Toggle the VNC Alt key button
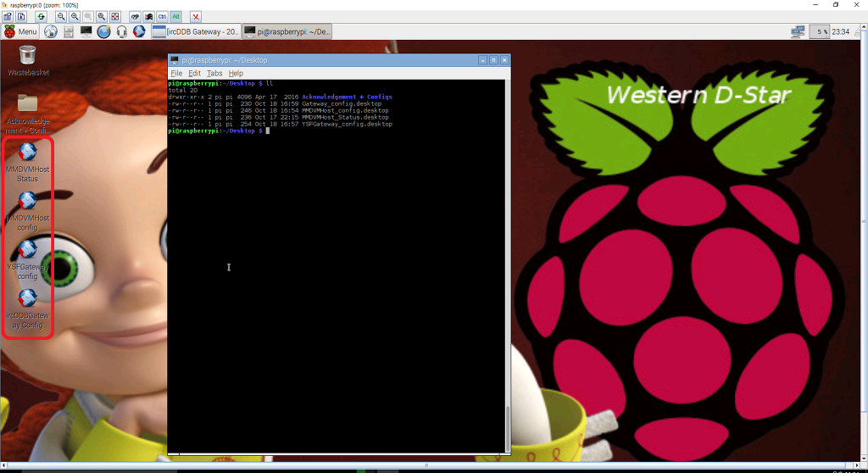 pyautogui.click(x=175, y=16)
